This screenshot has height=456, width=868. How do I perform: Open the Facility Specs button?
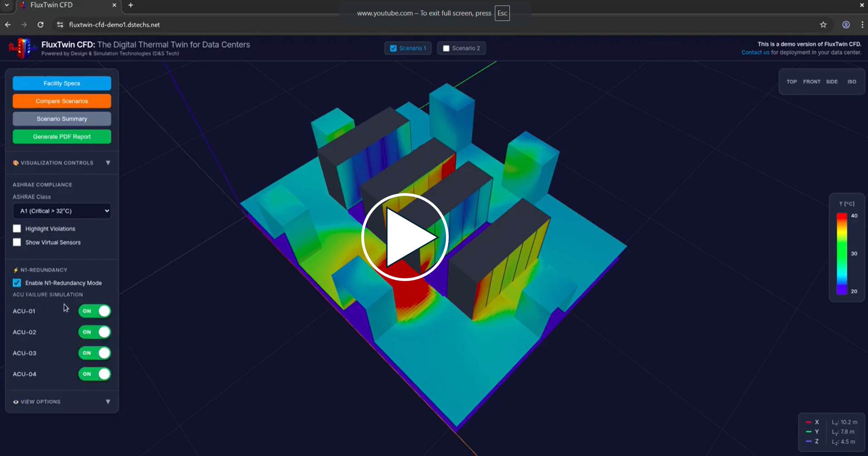point(62,83)
